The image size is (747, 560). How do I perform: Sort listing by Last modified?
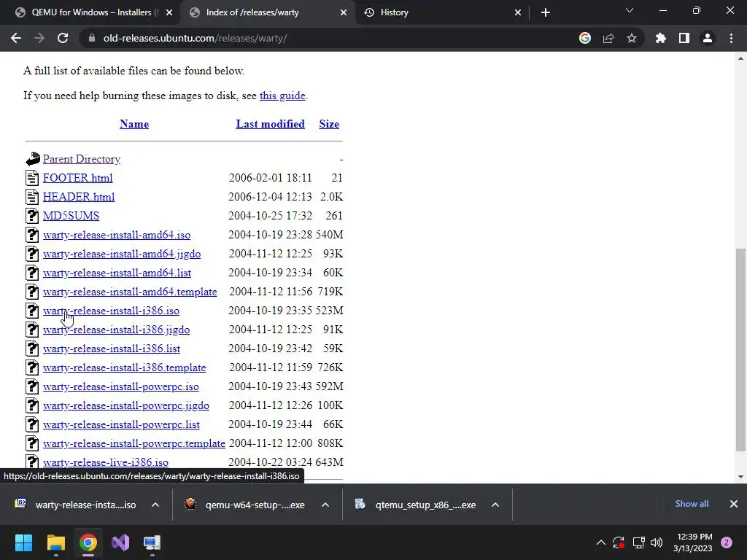coord(270,124)
